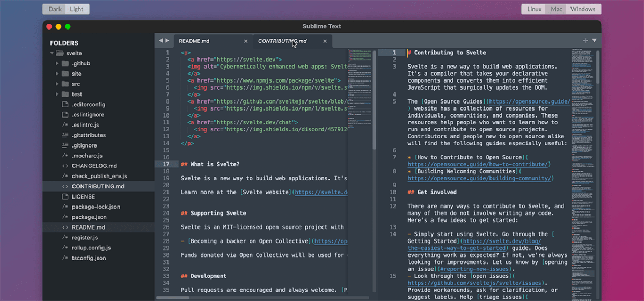Viewport: 644px width, 301px height.
Task: Add a new tab with plus icon
Action: point(586,40)
